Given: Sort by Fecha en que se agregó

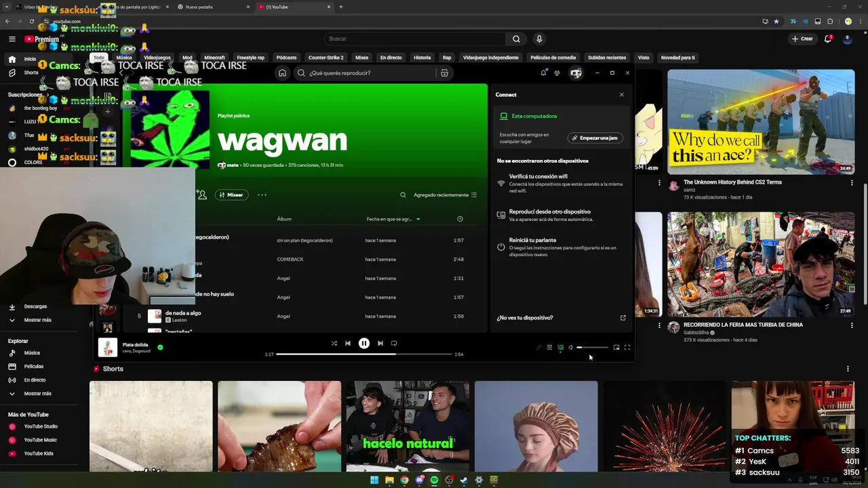Looking at the screenshot, I should point(393,219).
